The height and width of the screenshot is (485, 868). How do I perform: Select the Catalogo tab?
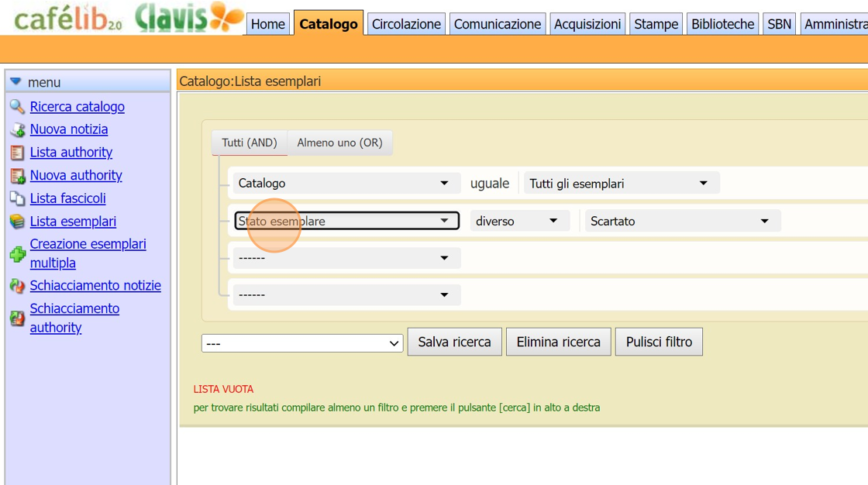pyautogui.click(x=329, y=23)
